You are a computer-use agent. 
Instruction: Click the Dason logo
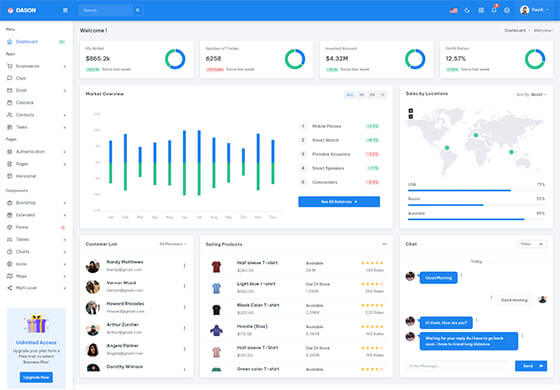22,10
